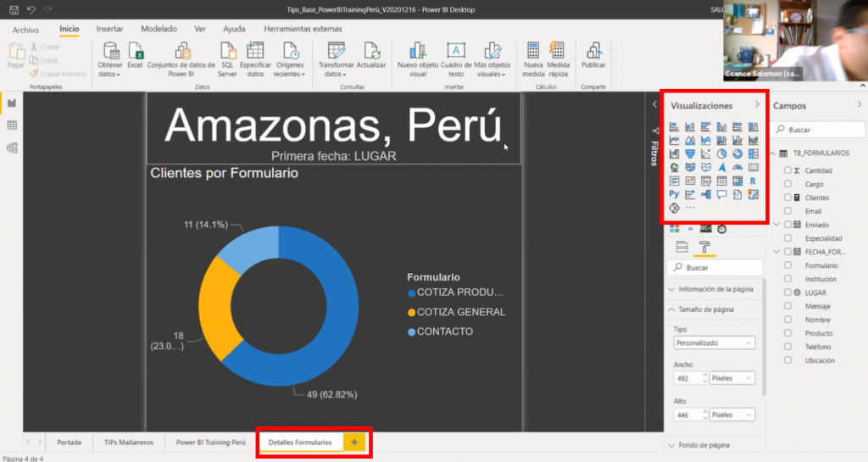Click Publicar in the ribbon

[x=593, y=56]
